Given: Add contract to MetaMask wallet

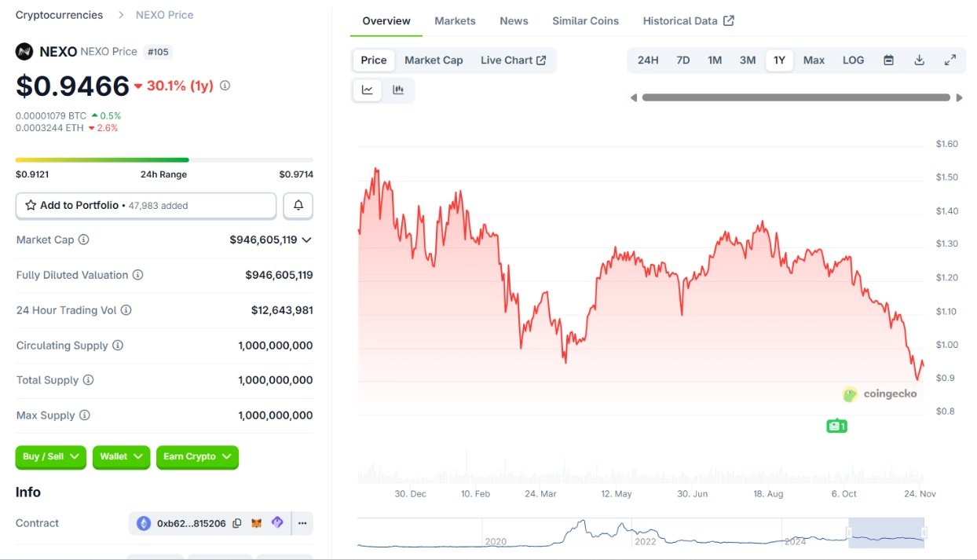Looking at the screenshot, I should [x=258, y=523].
